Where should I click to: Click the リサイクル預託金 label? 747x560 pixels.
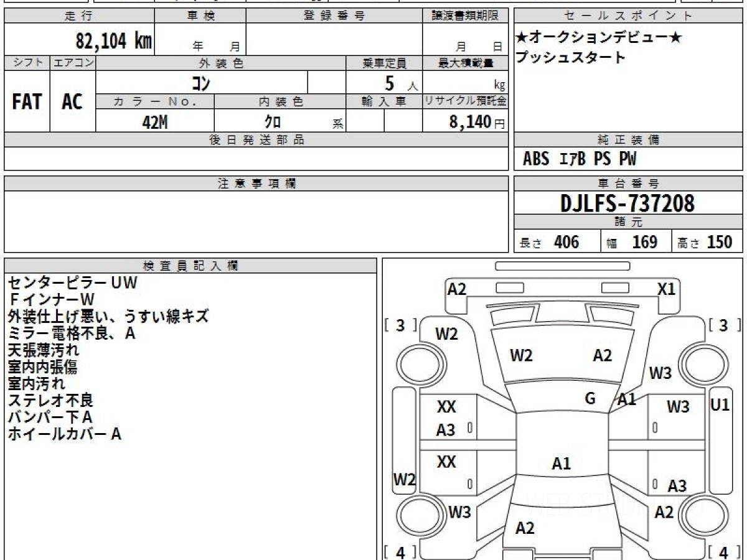(465, 101)
